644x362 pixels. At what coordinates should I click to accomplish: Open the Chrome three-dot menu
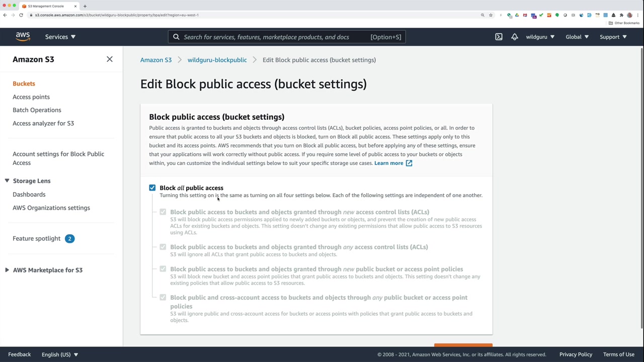pos(638,15)
